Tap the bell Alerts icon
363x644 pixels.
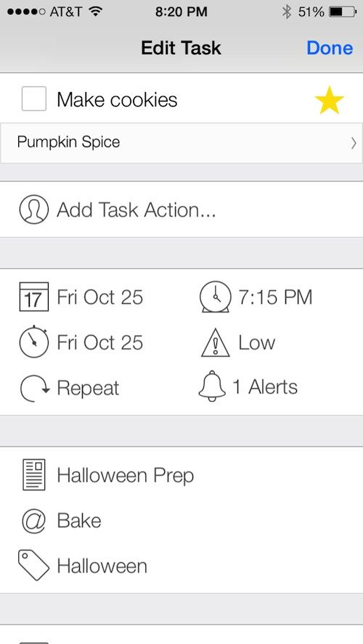[x=212, y=385]
